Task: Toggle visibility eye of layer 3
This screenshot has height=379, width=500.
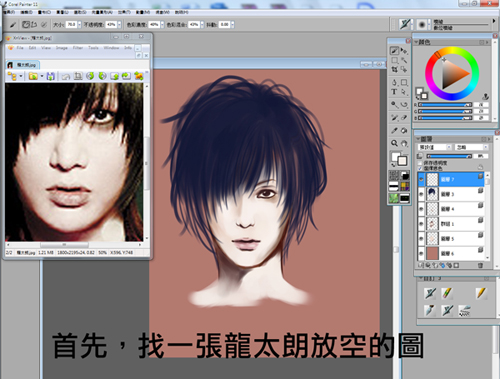Action: [x=421, y=194]
